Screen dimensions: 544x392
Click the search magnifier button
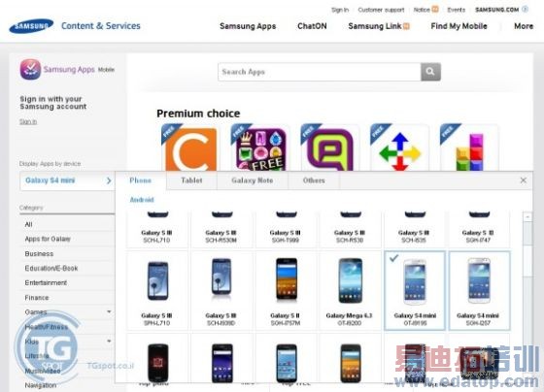[x=430, y=72]
